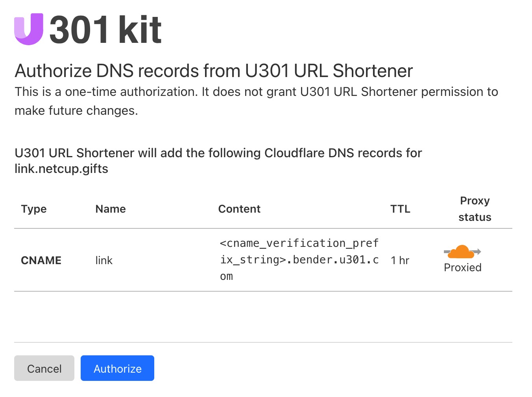
Task: Click the cname_verification_prefix_string content value
Action: [x=299, y=259]
